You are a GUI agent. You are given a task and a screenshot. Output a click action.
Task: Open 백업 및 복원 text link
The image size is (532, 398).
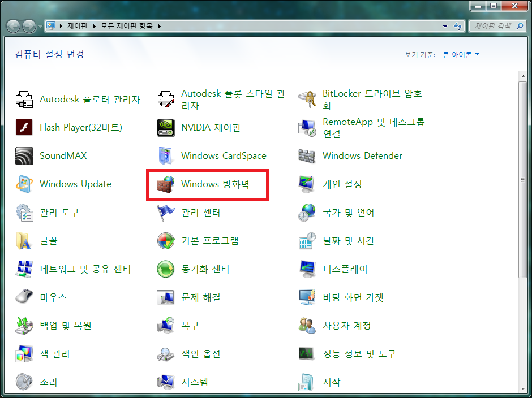[x=66, y=326]
